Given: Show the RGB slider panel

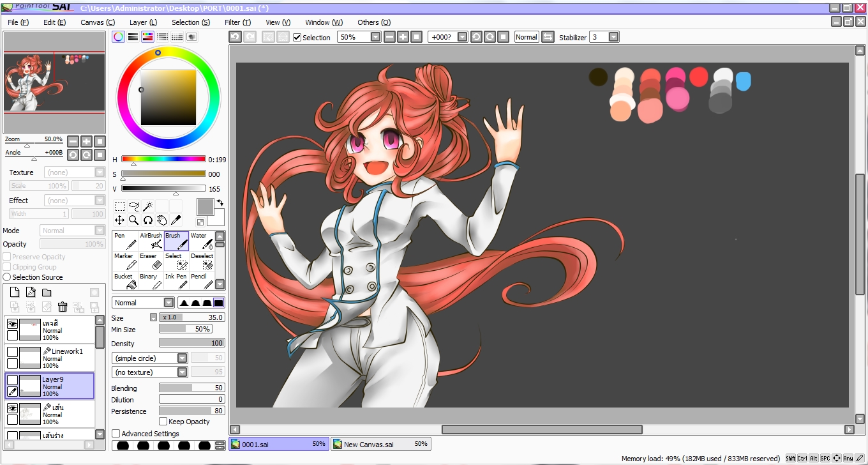Looking at the screenshot, I should tap(133, 37).
